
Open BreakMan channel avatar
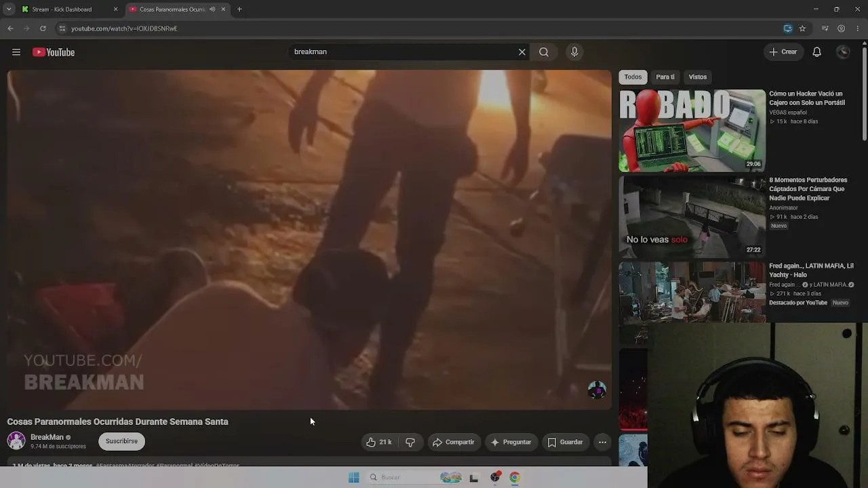[x=16, y=441]
